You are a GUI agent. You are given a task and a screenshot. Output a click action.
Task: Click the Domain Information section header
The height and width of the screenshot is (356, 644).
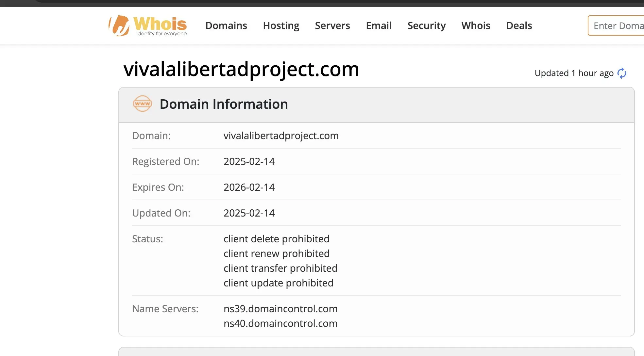coord(224,104)
